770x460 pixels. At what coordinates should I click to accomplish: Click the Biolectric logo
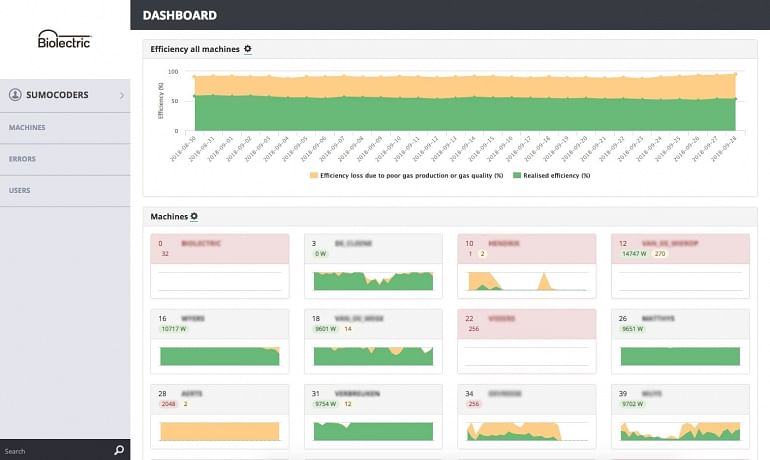(x=64, y=39)
